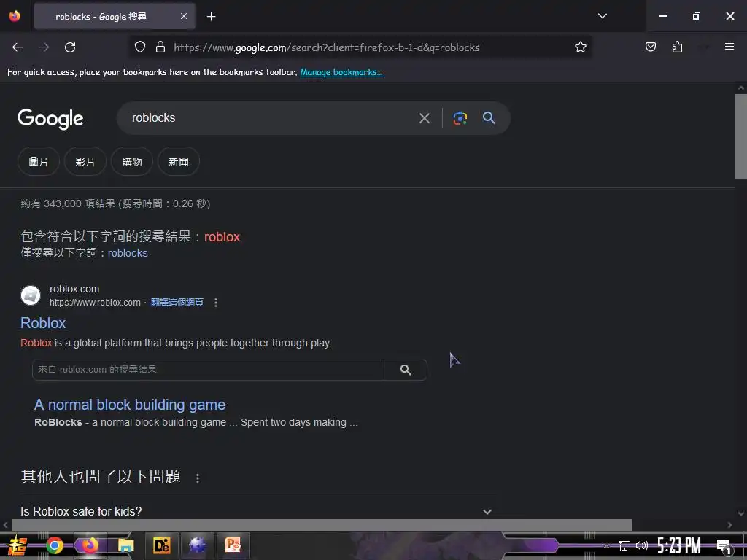Screen dimensions: 747x560
Task: Open the Firefox extensions menu
Action: (678, 47)
